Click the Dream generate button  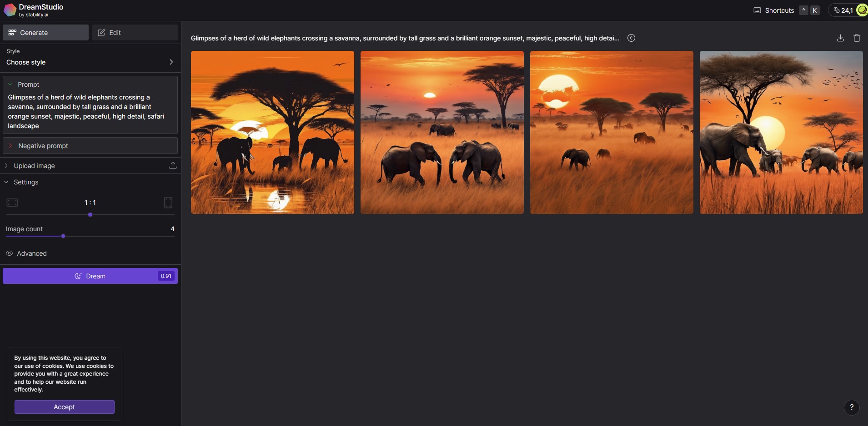[x=90, y=276]
